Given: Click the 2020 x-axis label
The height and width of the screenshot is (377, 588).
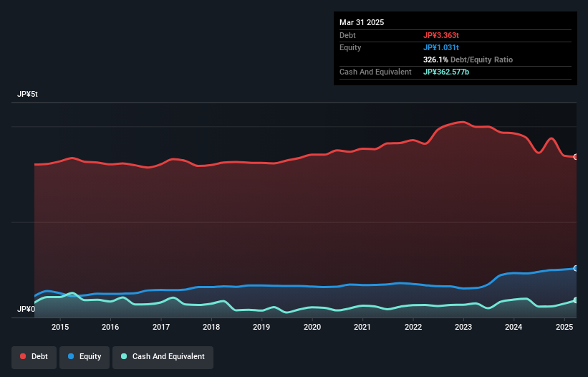Looking at the screenshot, I should (312, 327).
